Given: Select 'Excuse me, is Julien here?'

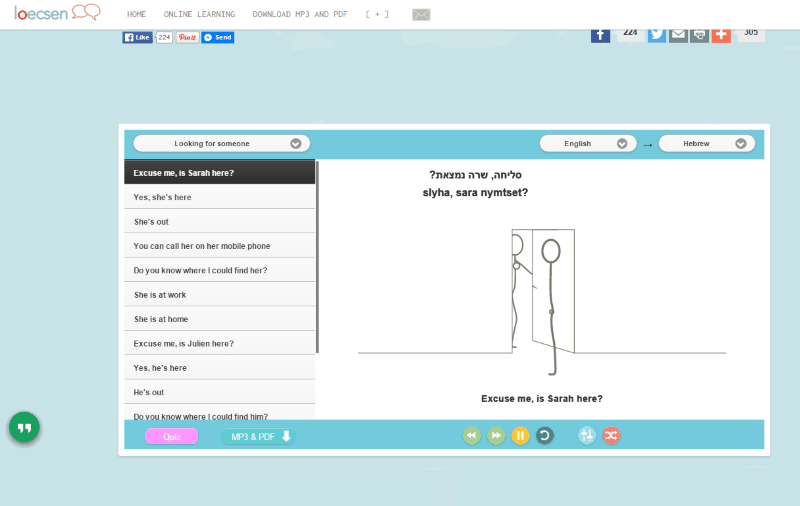Looking at the screenshot, I should tap(219, 343).
